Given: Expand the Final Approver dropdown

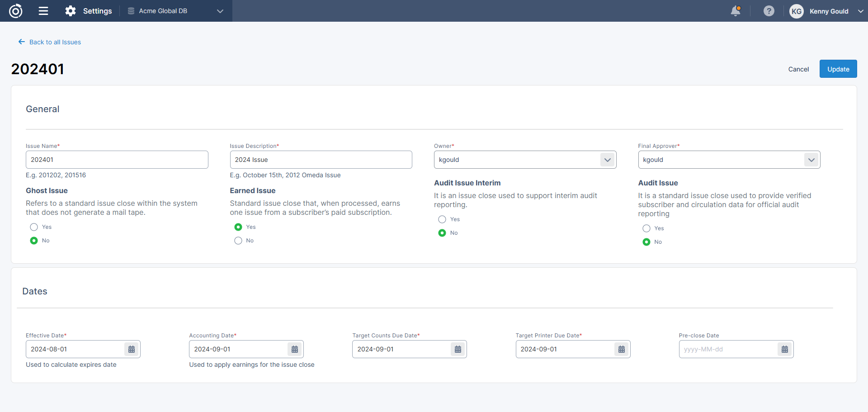Looking at the screenshot, I should (811, 160).
